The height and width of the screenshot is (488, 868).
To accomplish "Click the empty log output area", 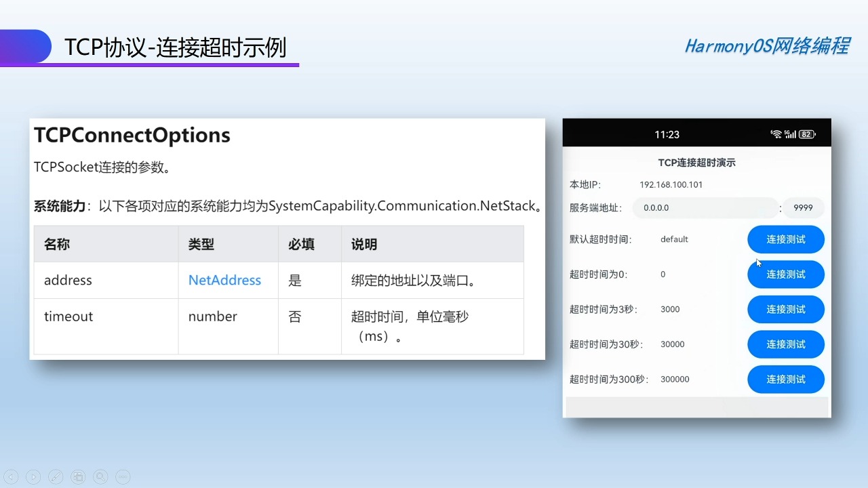I will pos(697,407).
